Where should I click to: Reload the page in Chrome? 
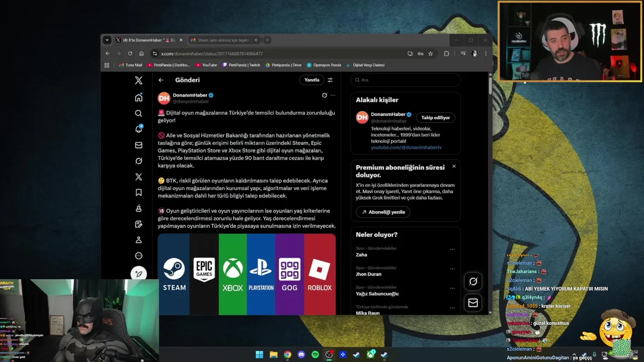[x=130, y=53]
